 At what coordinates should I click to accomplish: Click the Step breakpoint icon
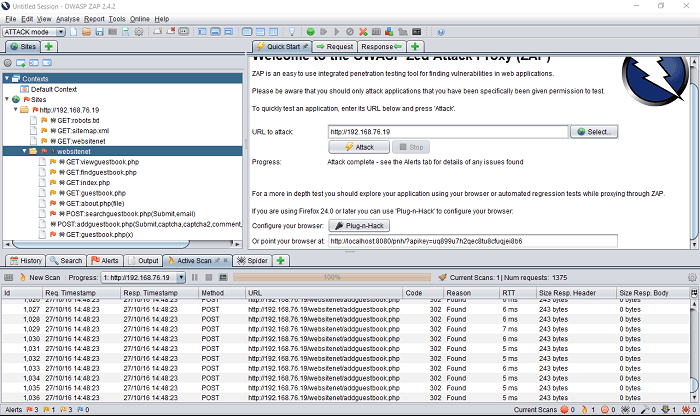point(324,32)
